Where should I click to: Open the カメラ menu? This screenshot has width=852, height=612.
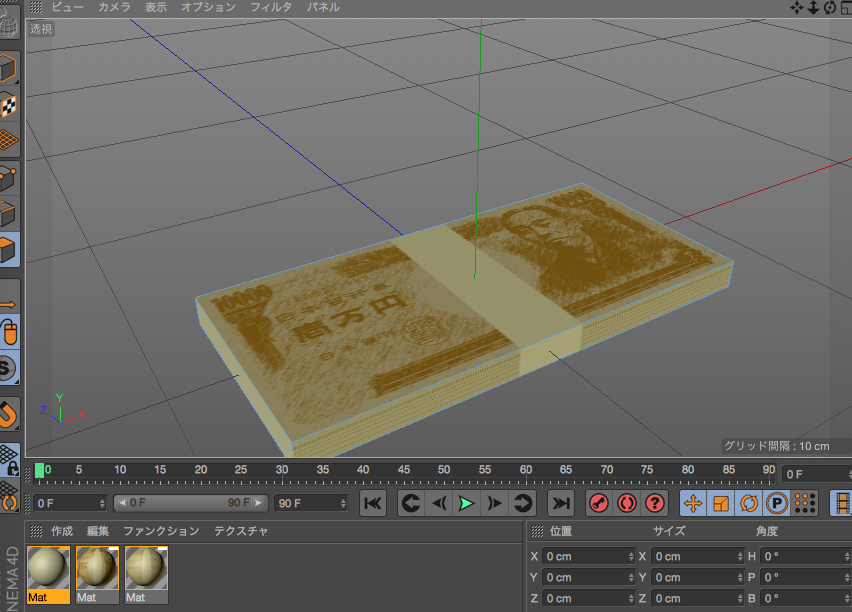click(114, 7)
